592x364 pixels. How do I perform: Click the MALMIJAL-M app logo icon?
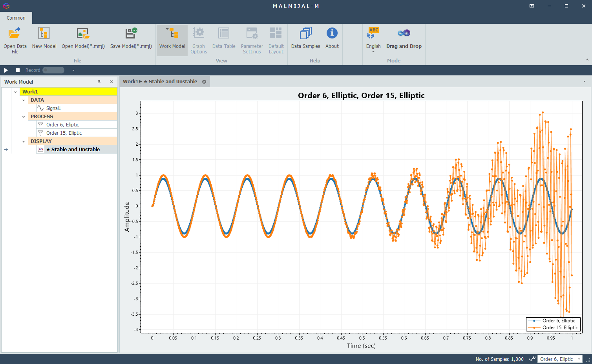6,6
